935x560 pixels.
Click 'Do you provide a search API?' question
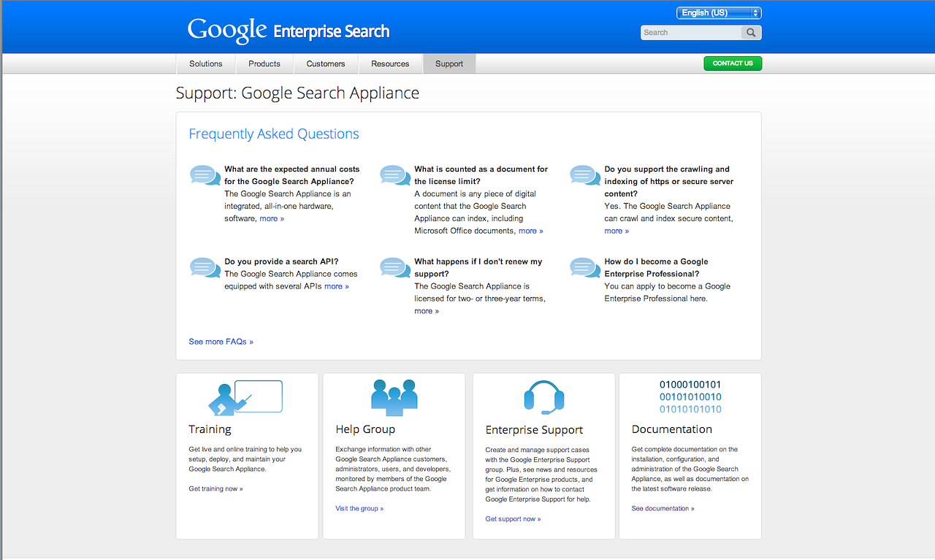click(281, 261)
